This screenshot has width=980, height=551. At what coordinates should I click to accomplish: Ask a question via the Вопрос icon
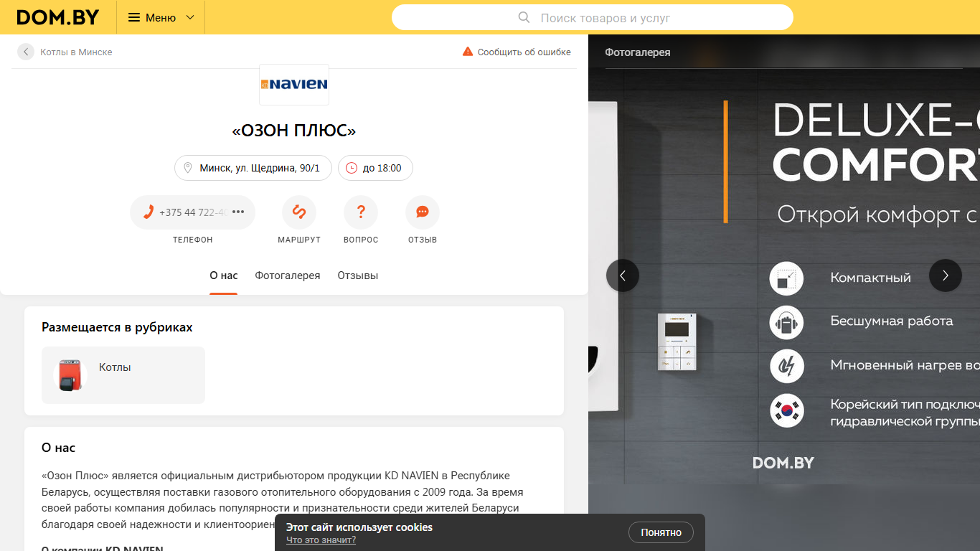[361, 212]
